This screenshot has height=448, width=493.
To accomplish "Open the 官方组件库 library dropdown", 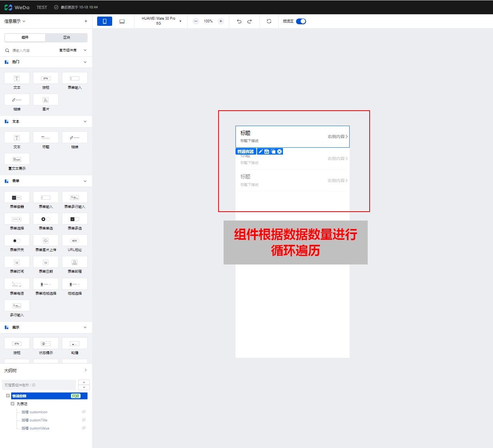I will [73, 51].
